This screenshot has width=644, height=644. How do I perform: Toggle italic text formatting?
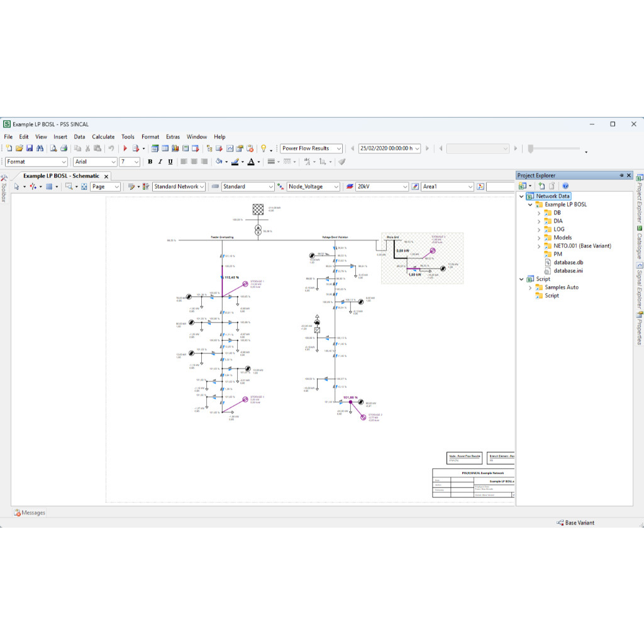point(160,162)
